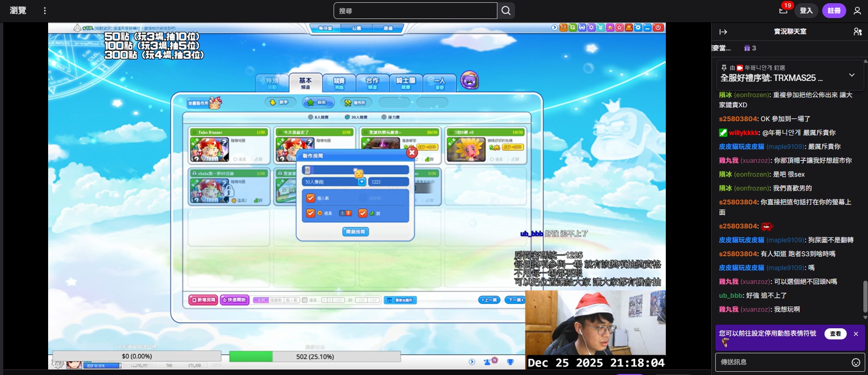Click the green G icon in game toolbar
The width and height of the screenshot is (868, 375).
(573, 28)
